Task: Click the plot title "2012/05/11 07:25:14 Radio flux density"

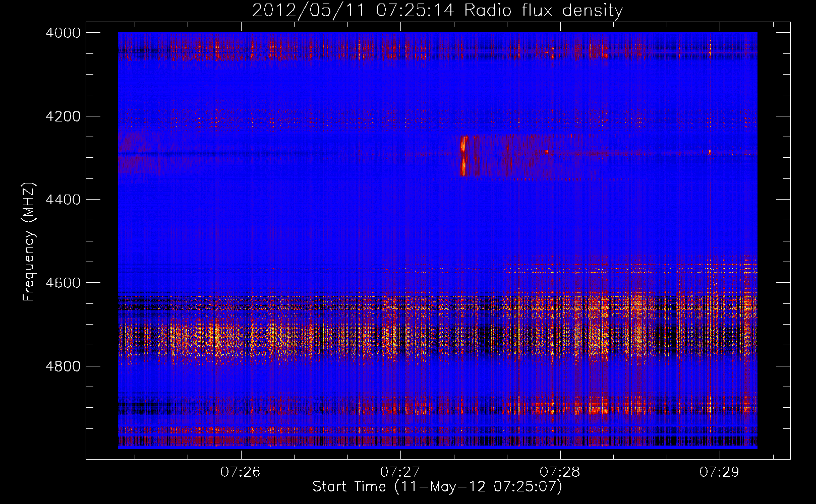Action: coord(437,10)
